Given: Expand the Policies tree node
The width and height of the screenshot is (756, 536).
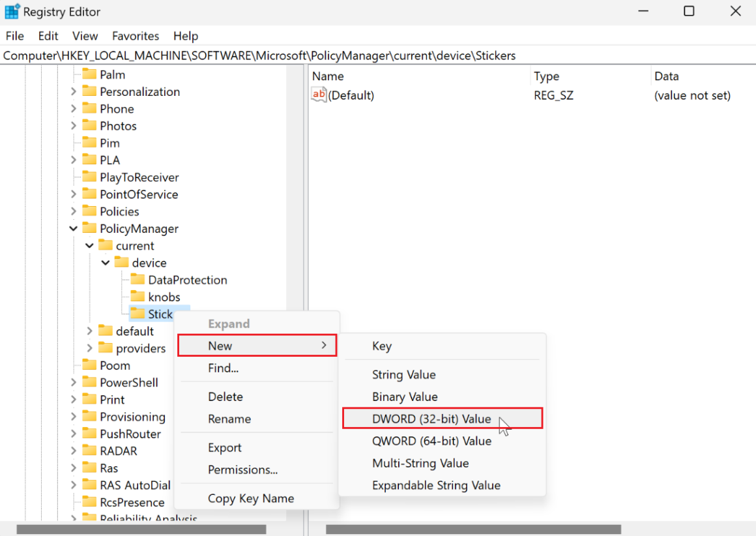Looking at the screenshot, I should [x=74, y=211].
